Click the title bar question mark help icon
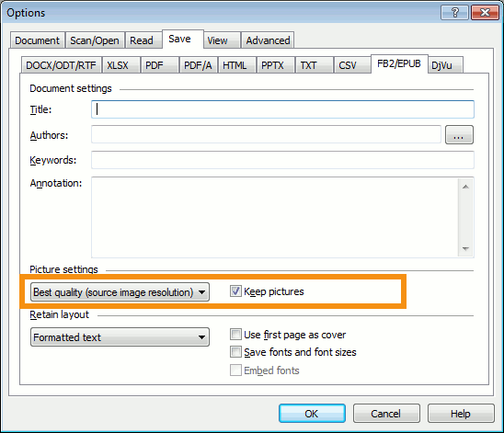Viewport: 504px width, 433px height. pos(455,13)
